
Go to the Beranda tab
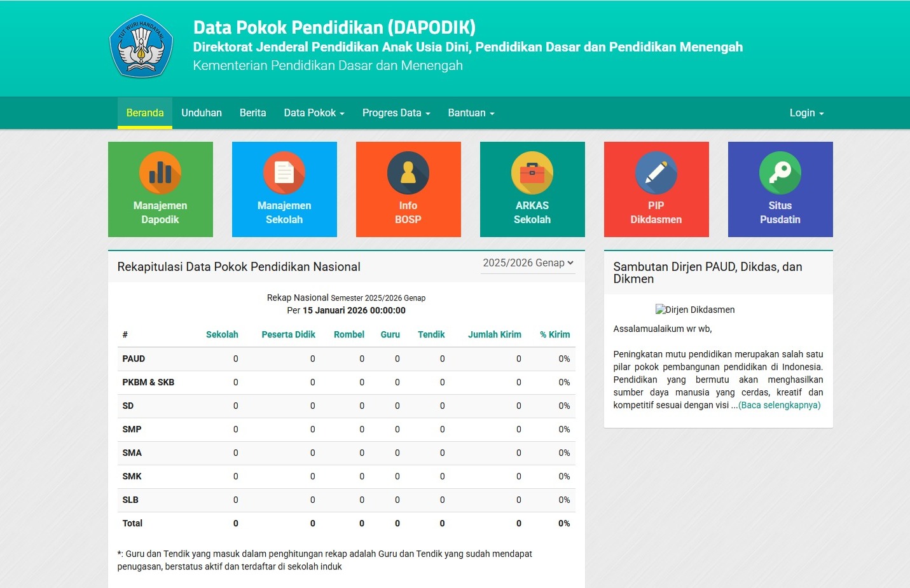tap(145, 113)
